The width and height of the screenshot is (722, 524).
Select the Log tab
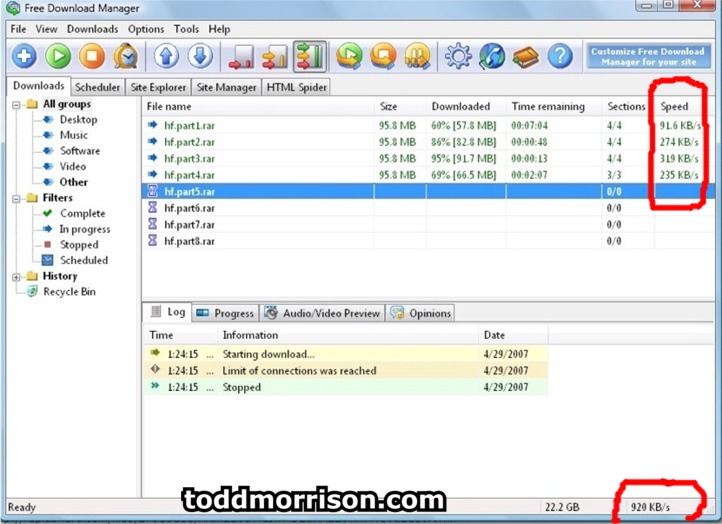point(168,312)
